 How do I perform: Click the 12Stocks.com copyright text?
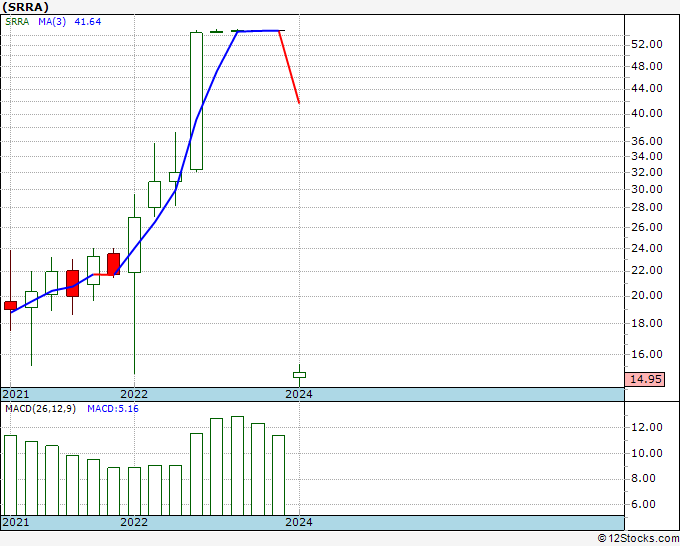(x=638, y=539)
